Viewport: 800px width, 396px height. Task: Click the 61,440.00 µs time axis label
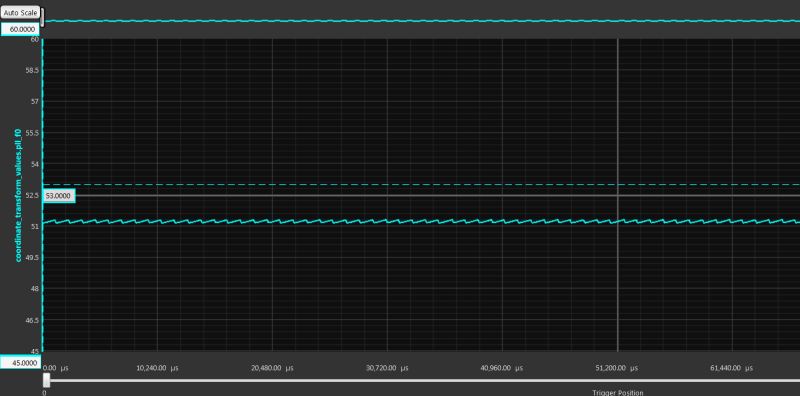pos(732,368)
